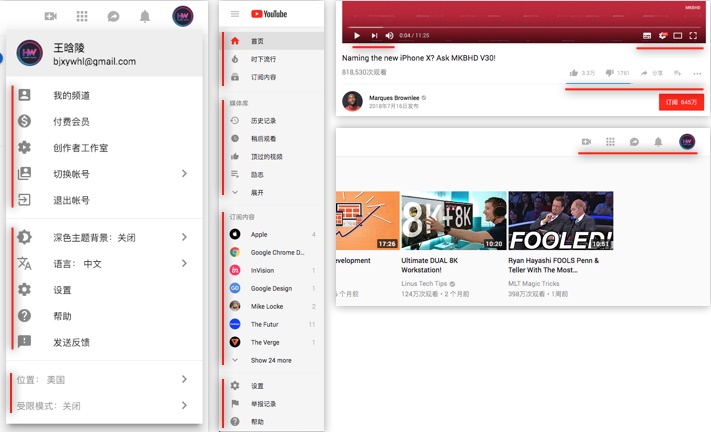The height and width of the screenshot is (432, 711).
Task: Open 深色主题背景：关闭 dark theme option
Action: [x=104, y=237]
